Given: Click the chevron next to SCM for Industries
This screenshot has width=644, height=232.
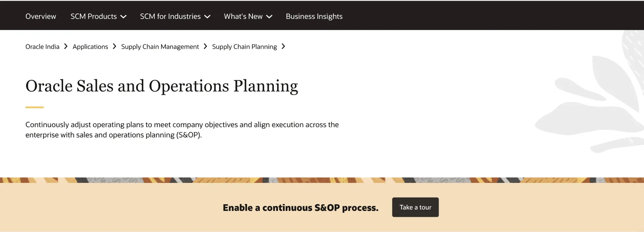Looking at the screenshot, I should [x=207, y=17].
